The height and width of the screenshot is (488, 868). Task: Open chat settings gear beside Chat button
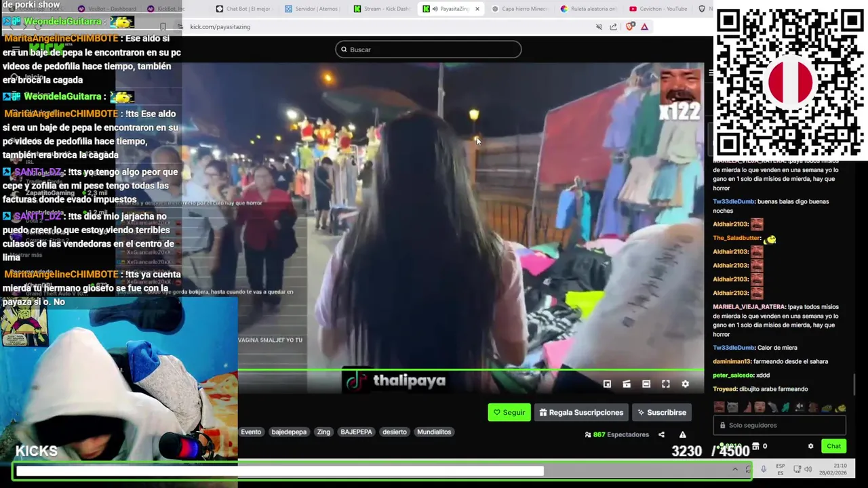[x=810, y=446]
